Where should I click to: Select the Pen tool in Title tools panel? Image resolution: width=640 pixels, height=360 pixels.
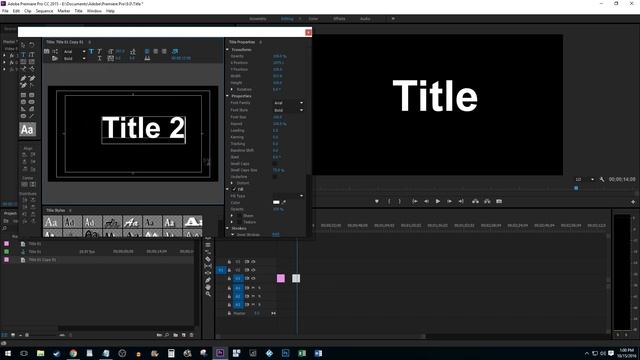point(23,78)
